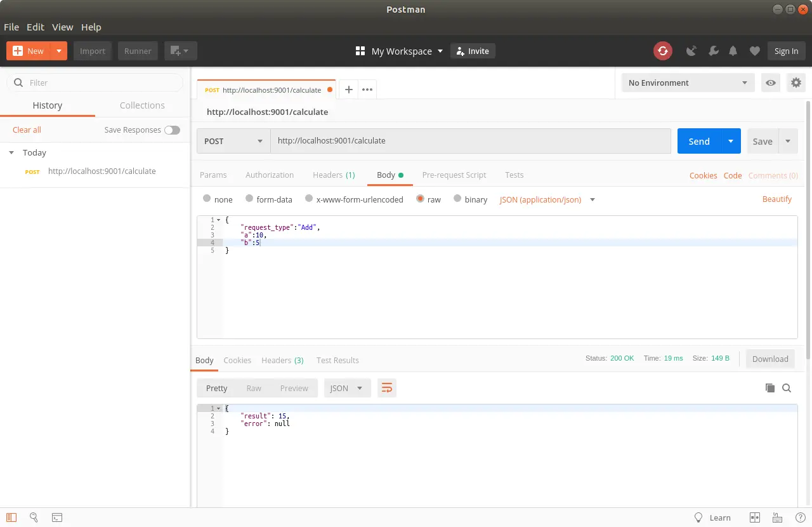812x527 pixels.
Task: Search the response body icon
Action: click(787, 388)
